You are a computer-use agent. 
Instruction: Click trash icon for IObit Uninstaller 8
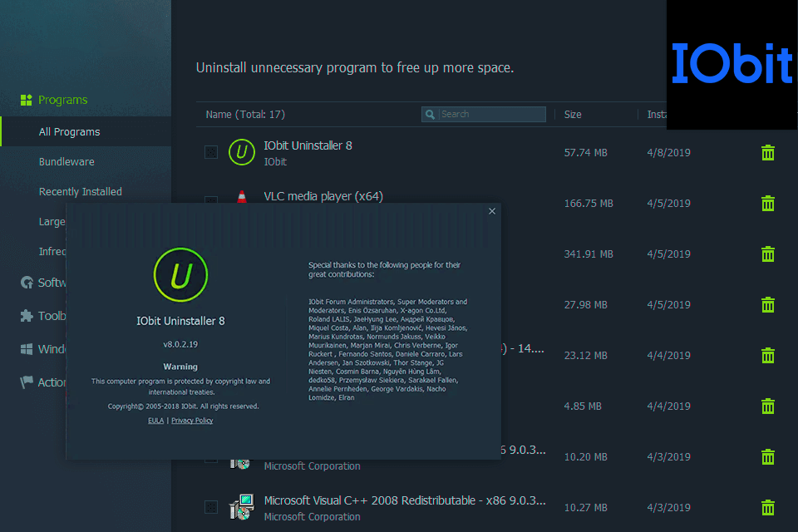pyautogui.click(x=767, y=152)
